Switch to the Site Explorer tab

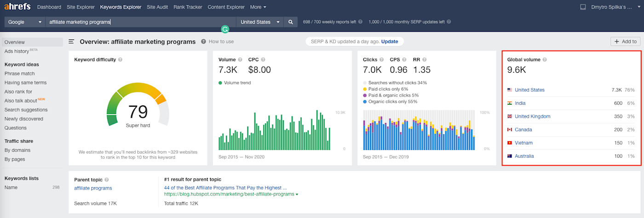80,7
